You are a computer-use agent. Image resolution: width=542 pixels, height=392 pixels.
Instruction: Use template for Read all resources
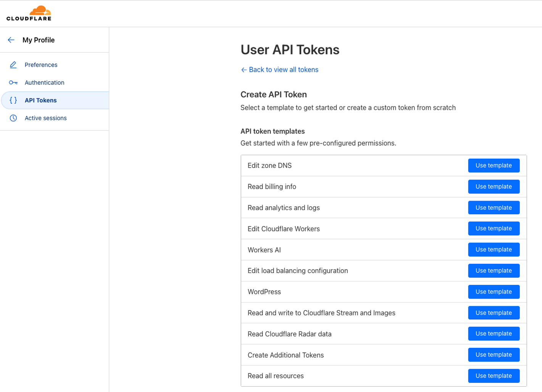(x=494, y=376)
